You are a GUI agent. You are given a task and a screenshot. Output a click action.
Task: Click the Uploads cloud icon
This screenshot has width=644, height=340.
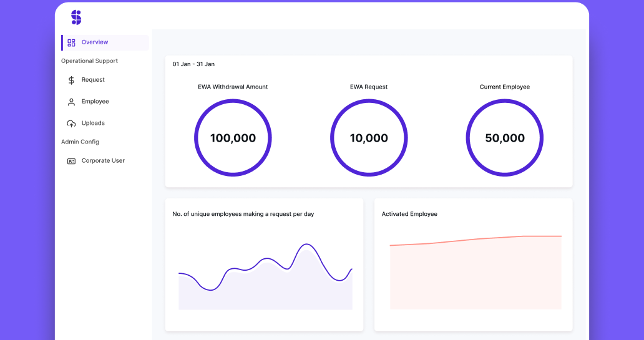71,124
